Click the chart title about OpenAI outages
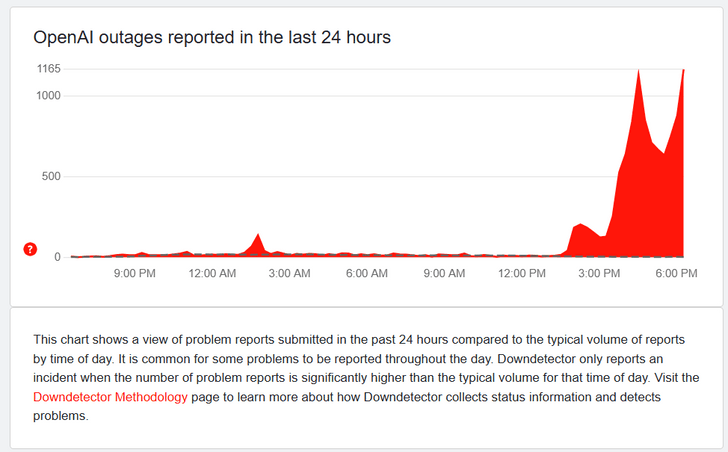The image size is (728, 452). tap(212, 37)
